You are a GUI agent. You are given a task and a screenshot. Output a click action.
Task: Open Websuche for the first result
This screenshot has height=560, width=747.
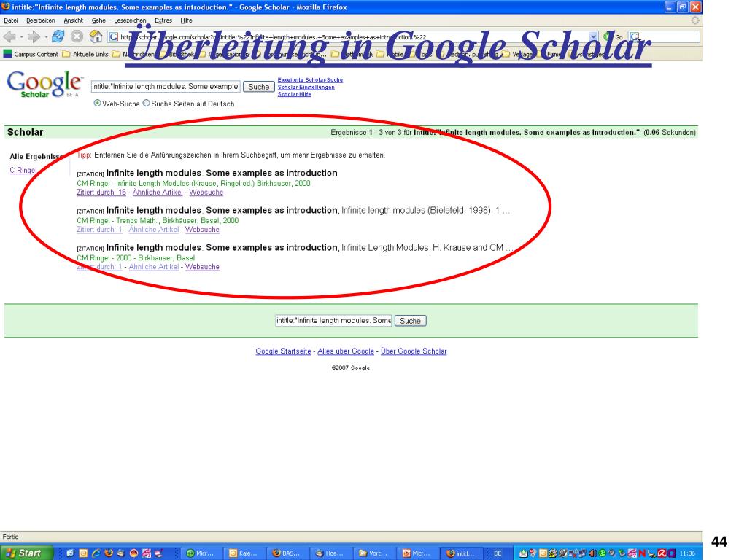206,192
